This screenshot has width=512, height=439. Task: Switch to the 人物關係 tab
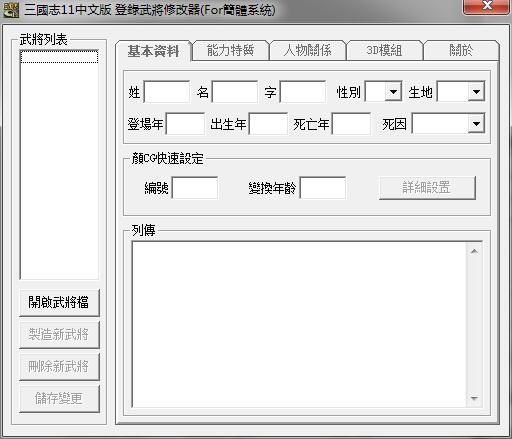(x=307, y=50)
